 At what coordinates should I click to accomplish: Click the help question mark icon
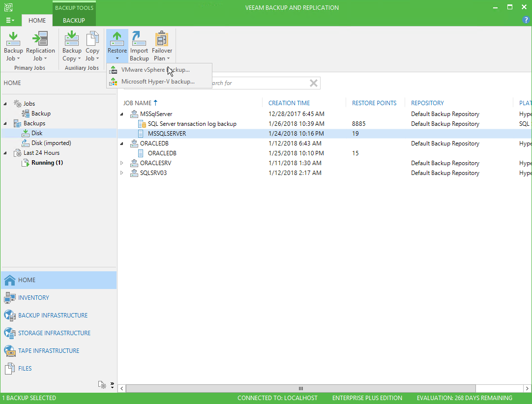[x=526, y=20]
